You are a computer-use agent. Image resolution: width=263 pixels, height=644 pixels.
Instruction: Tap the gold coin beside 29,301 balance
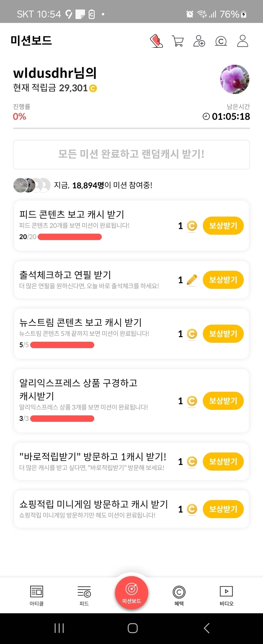(93, 88)
